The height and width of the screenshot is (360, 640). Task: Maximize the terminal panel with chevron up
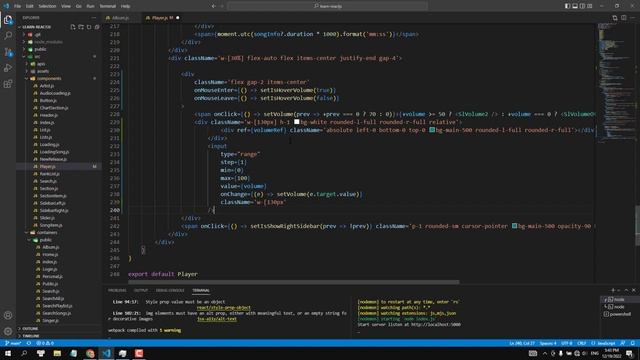tap(627, 290)
